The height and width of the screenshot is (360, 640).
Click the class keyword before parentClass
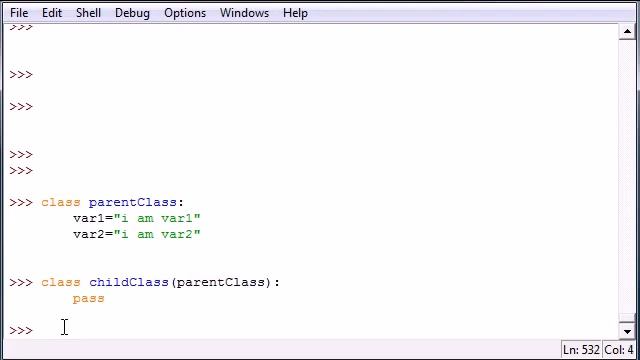click(61, 202)
